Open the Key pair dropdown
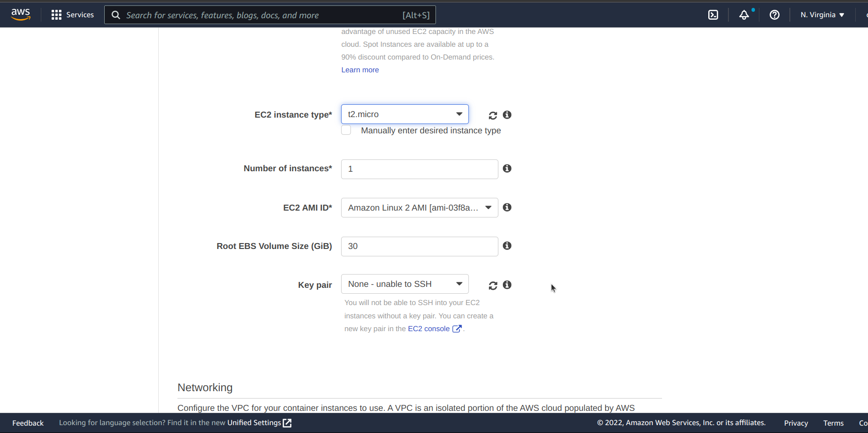 (405, 284)
